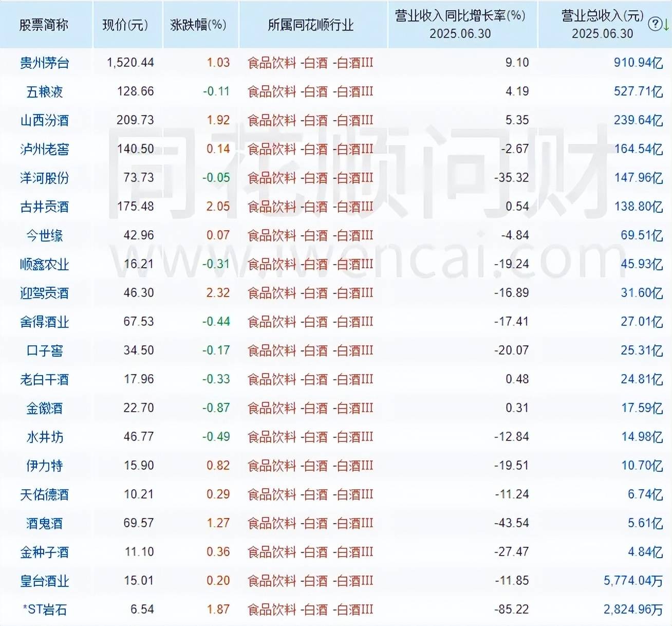Image resolution: width=672 pixels, height=626 pixels.
Task: Sort by 涨跌幅(%) column header
Action: coord(198,25)
